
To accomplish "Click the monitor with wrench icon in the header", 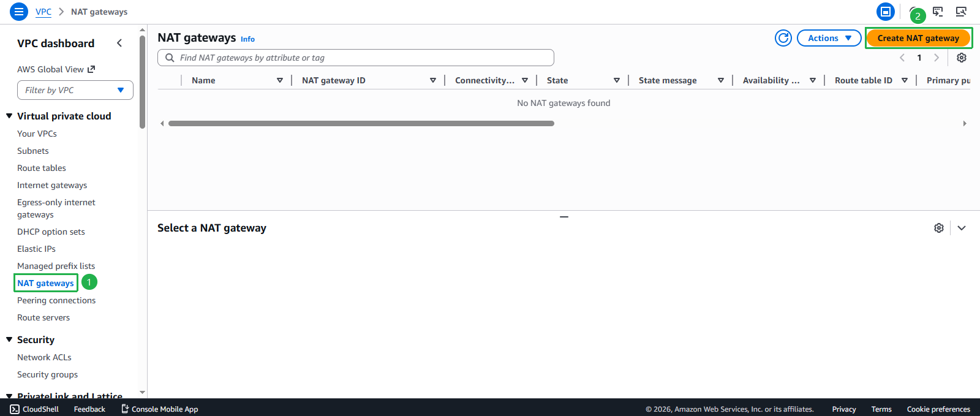I will tap(961, 12).
